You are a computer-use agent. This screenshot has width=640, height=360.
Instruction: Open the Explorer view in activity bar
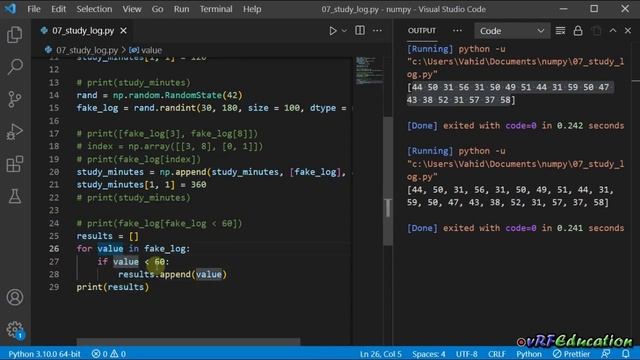pos(15,35)
